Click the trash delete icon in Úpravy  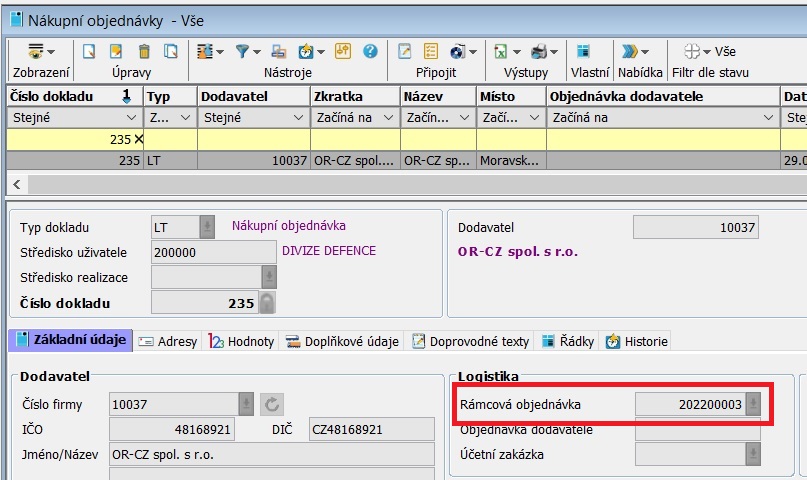[144, 52]
